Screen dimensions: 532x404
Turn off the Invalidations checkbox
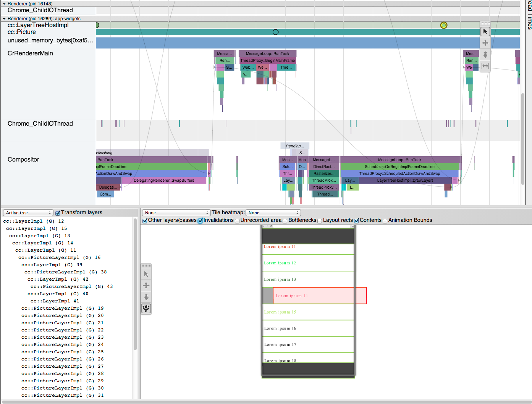pos(200,221)
